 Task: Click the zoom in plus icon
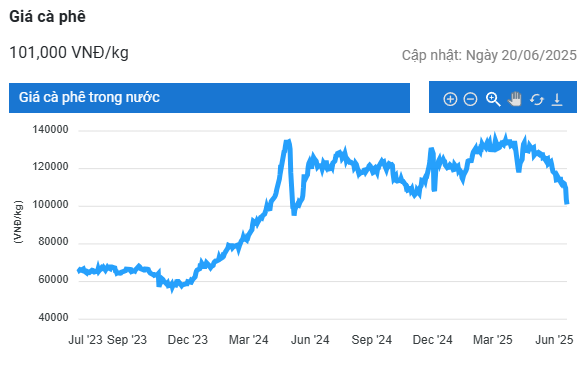point(450,99)
